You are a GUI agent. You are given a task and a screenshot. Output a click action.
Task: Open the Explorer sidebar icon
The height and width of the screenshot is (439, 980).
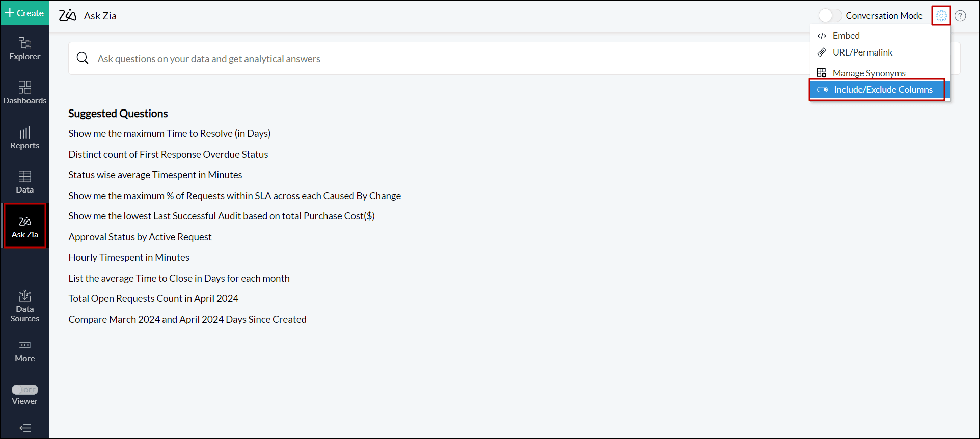pos(24,48)
